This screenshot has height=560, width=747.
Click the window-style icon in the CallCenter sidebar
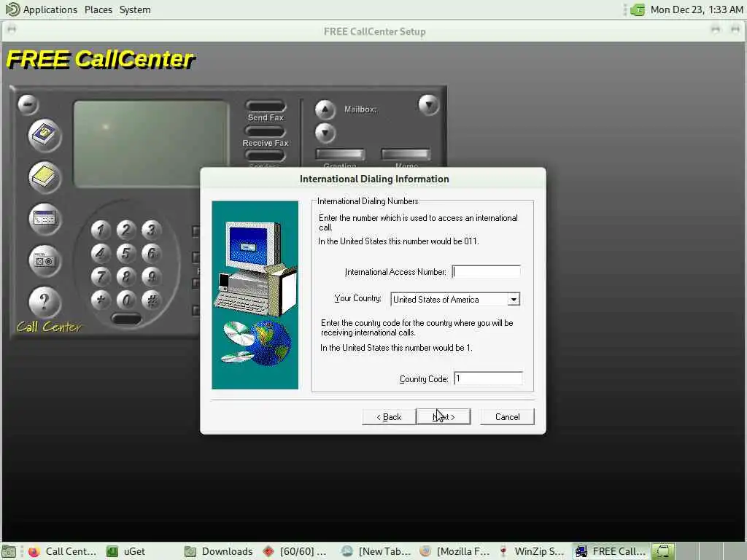point(44,219)
